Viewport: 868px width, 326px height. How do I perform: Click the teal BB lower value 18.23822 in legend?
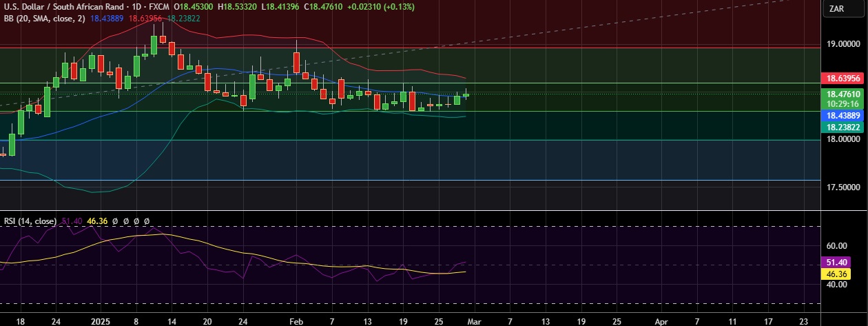pyautogui.click(x=184, y=17)
